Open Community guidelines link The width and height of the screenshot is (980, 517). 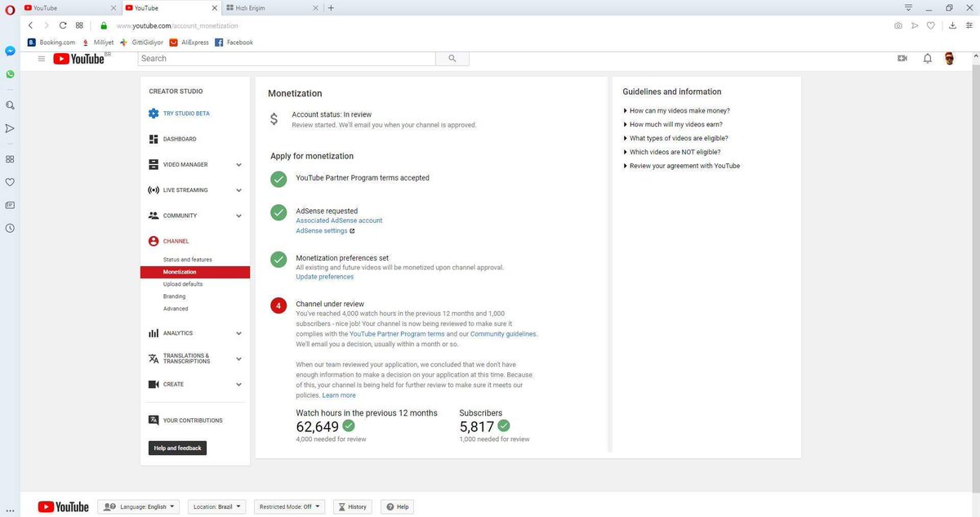503,334
